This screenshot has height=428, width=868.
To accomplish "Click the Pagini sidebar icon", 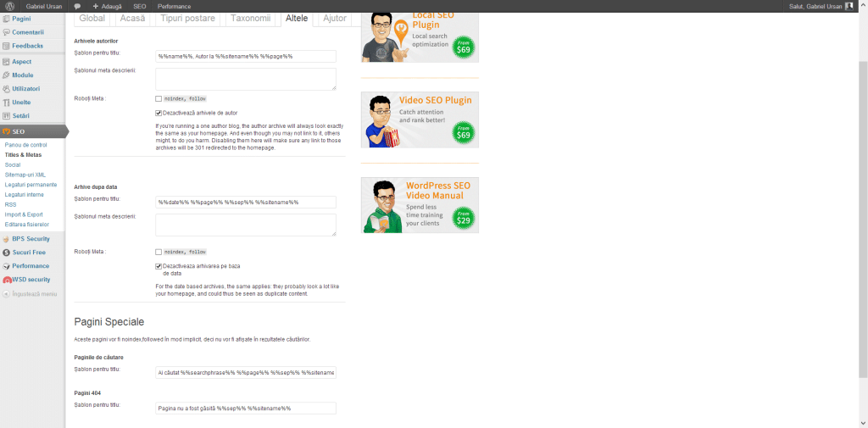I will pyautogui.click(x=6, y=19).
